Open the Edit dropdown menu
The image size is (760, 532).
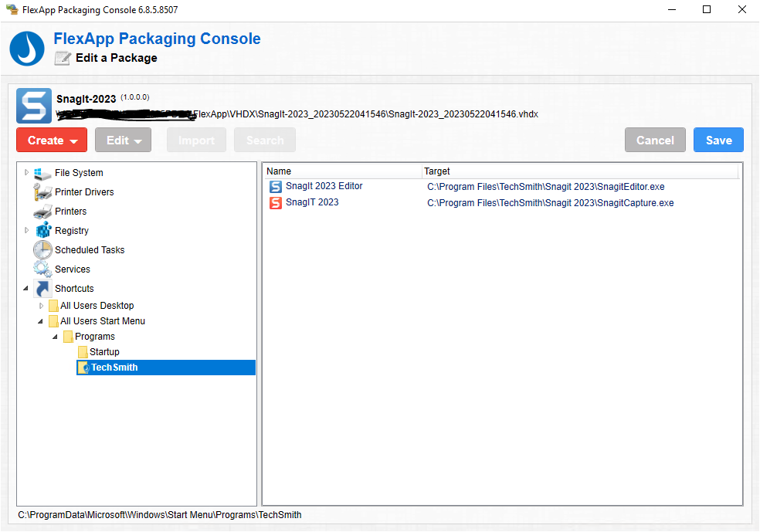tap(123, 140)
